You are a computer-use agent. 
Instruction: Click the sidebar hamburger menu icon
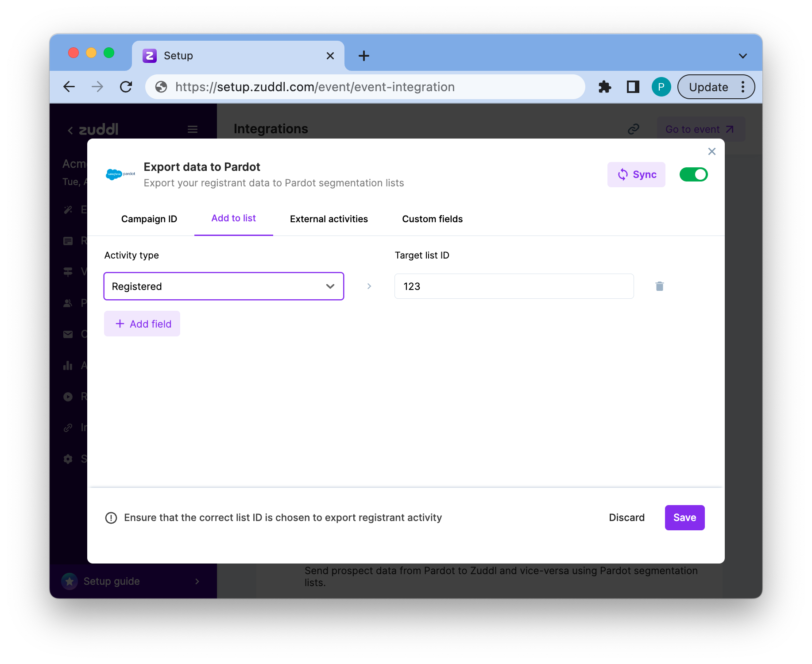[x=193, y=129]
